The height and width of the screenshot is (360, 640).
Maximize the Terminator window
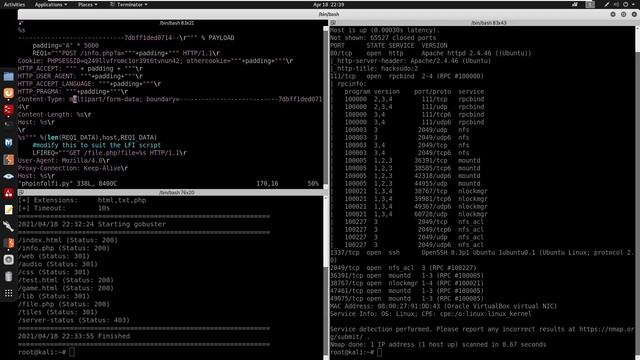[623, 14]
